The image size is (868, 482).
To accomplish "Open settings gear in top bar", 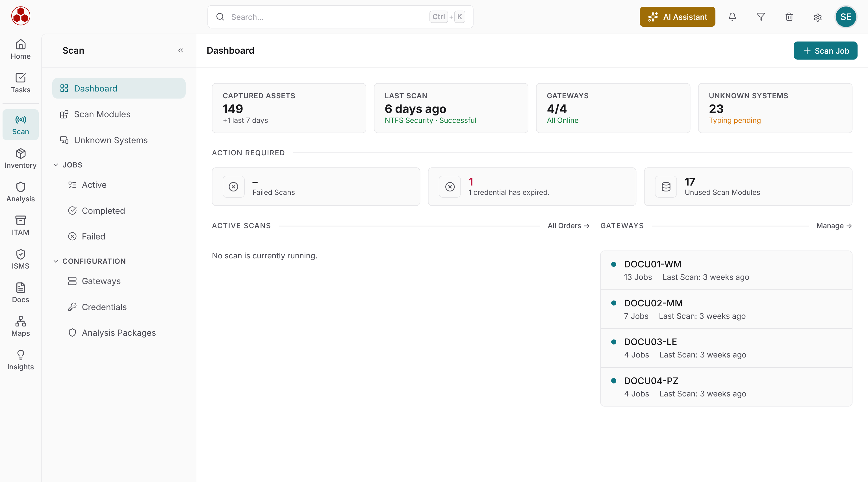I will [x=817, y=17].
